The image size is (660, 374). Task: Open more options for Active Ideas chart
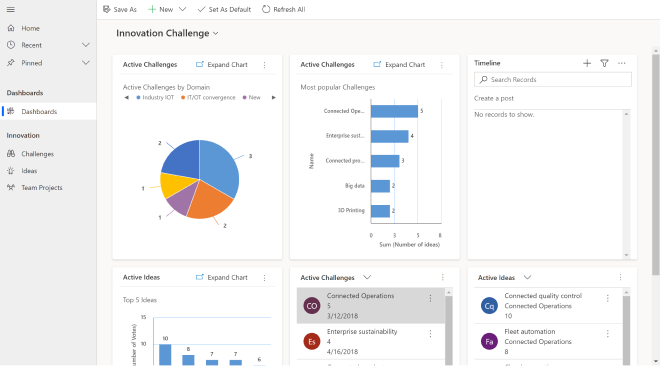[264, 278]
